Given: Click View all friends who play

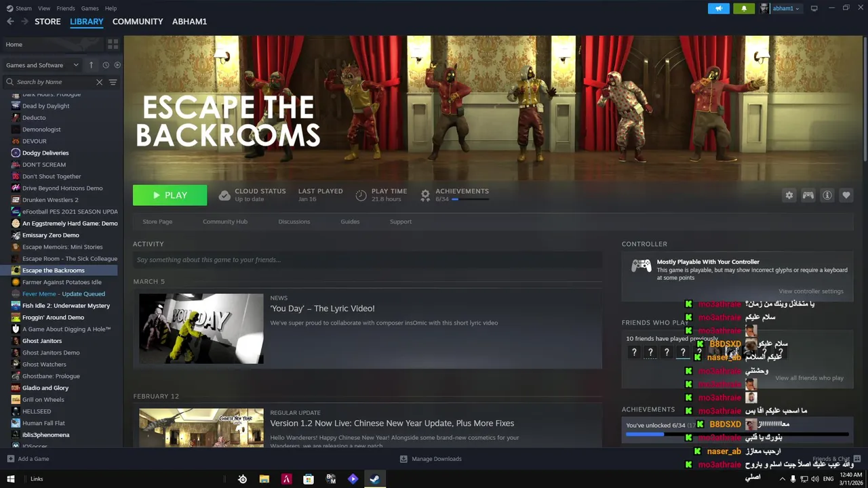Looking at the screenshot, I should pyautogui.click(x=810, y=378).
